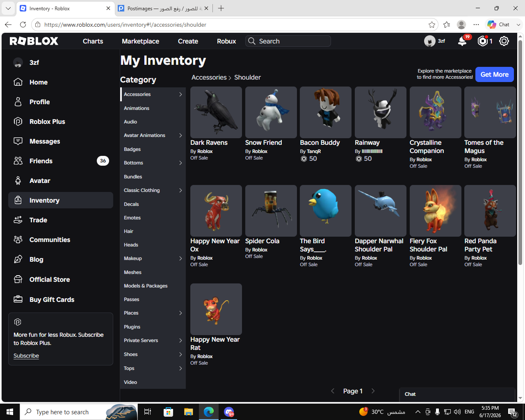Expand the Places category arrow

point(180,313)
